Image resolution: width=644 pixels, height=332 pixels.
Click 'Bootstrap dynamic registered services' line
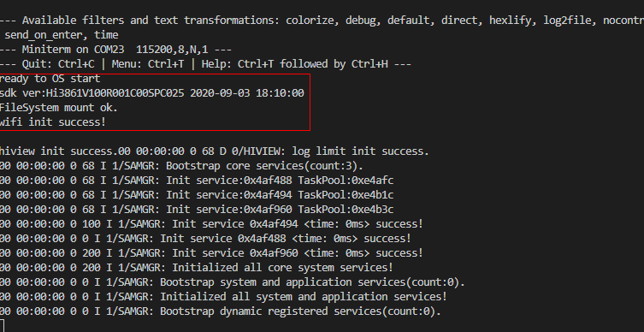221,311
